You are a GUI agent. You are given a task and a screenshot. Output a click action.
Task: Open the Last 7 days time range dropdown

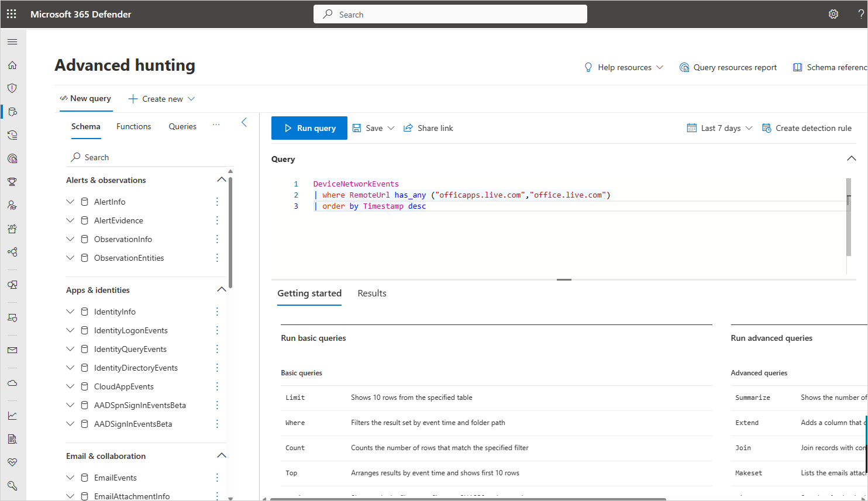pos(719,127)
